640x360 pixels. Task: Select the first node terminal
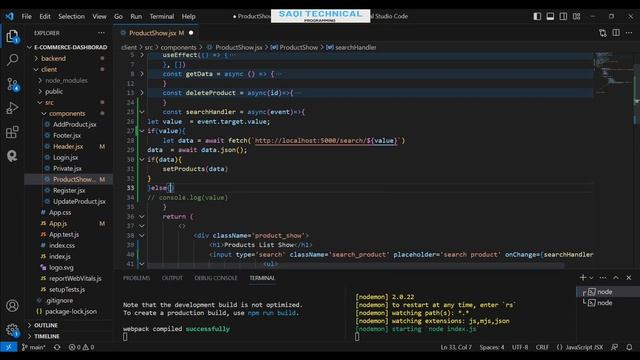point(608,291)
